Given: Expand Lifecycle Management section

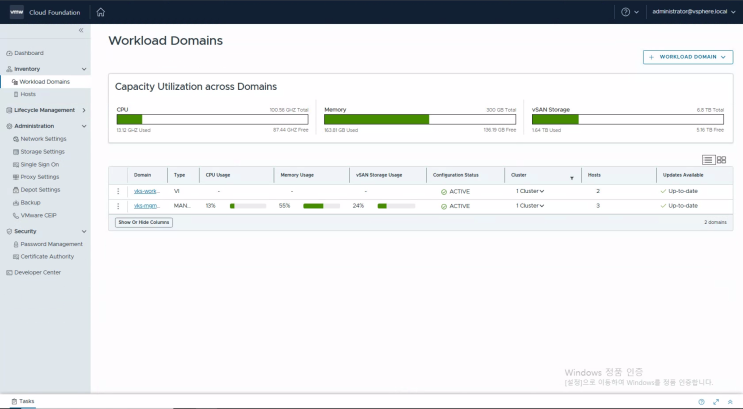Looking at the screenshot, I should point(84,110).
